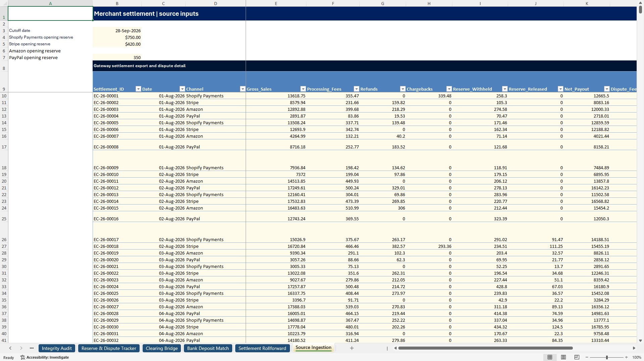Switch to Normal view

550,357
